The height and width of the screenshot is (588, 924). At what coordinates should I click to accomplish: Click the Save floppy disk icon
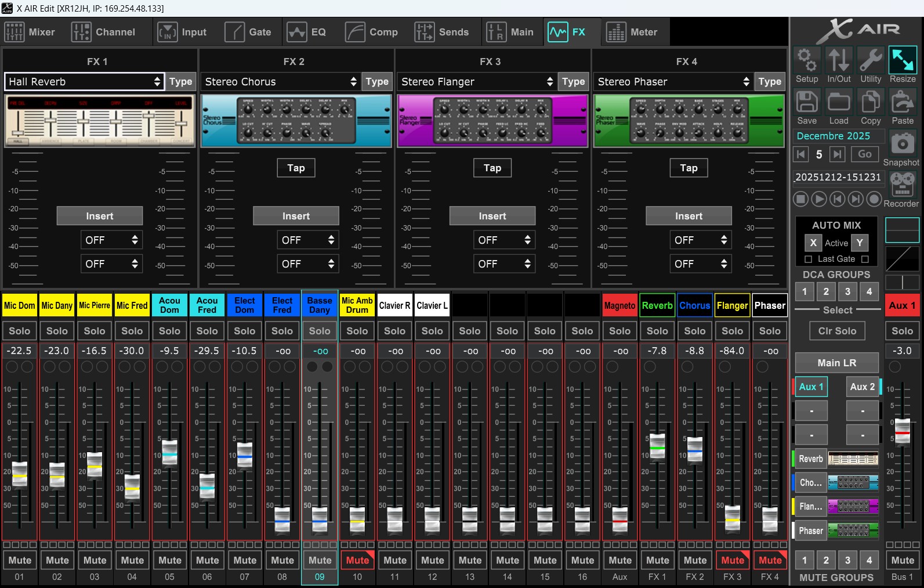(806, 102)
